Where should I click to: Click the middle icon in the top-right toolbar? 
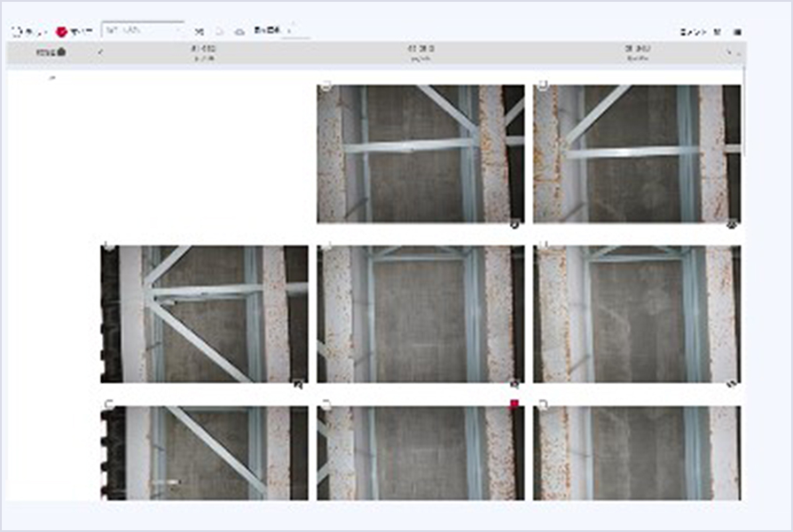pos(717,33)
